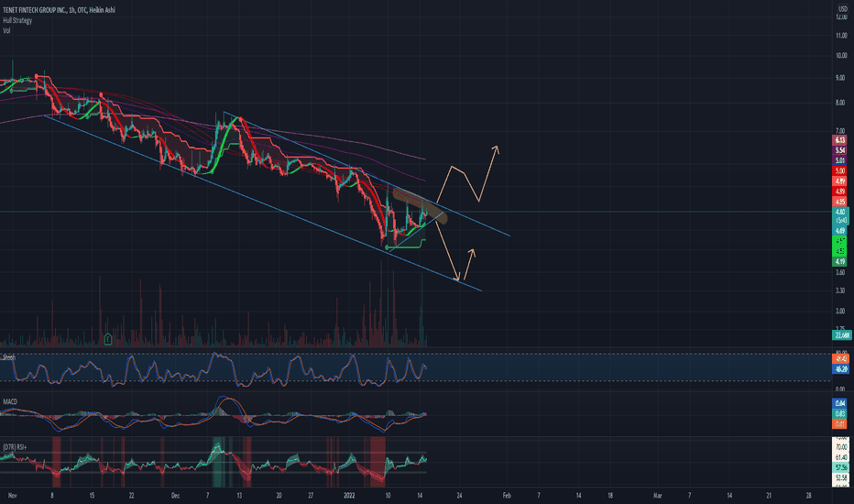
Task: Click the earnings E marker on volume pane
Action: pyautogui.click(x=108, y=339)
